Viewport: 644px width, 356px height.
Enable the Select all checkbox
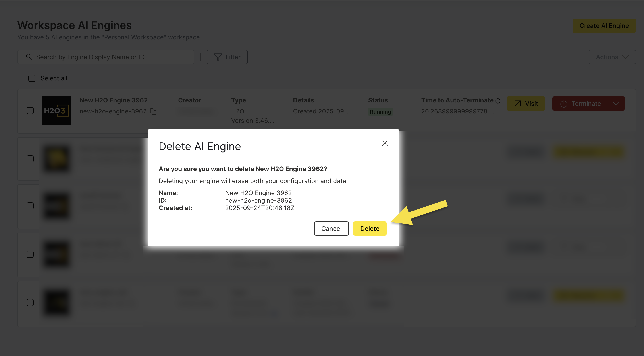point(32,78)
